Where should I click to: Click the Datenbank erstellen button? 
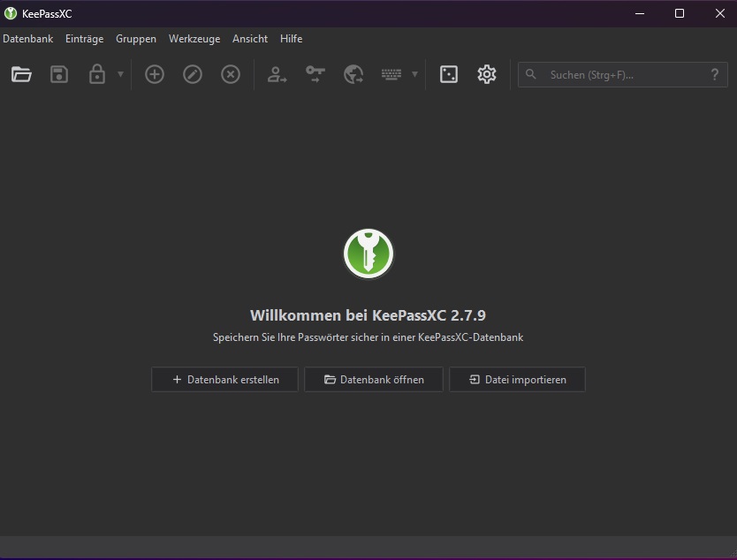[x=224, y=379]
